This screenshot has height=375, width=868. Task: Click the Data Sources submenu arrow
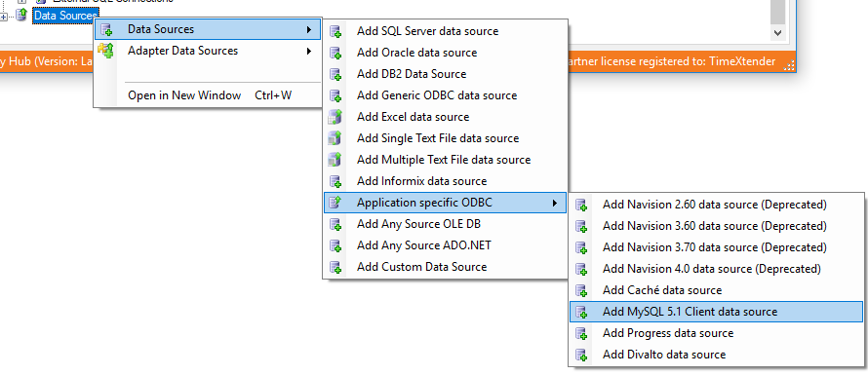309,30
